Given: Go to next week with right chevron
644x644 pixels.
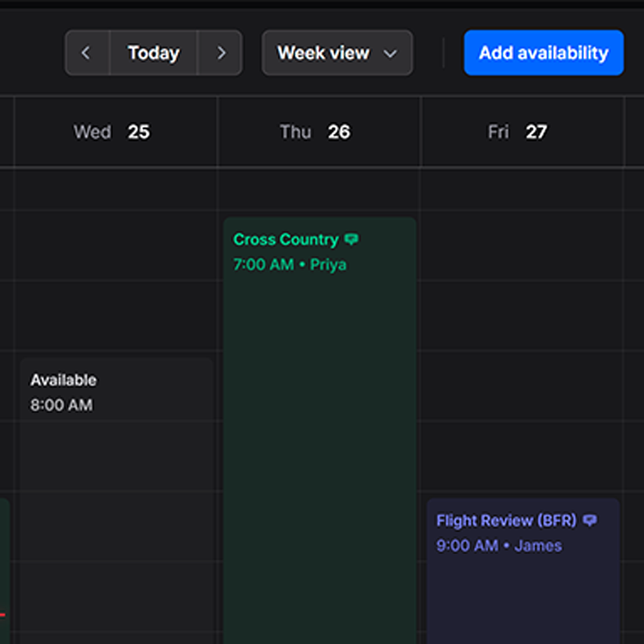Looking at the screenshot, I should pos(221,53).
